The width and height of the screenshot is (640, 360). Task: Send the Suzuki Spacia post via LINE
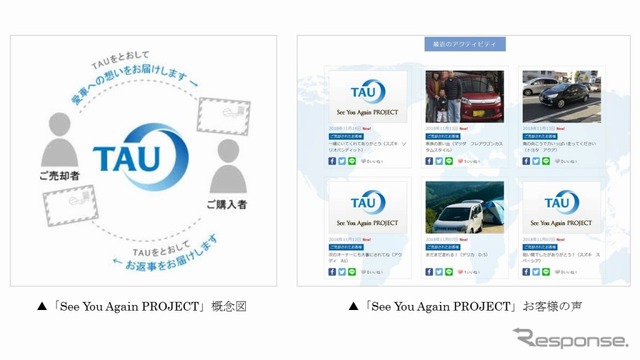point(546,272)
